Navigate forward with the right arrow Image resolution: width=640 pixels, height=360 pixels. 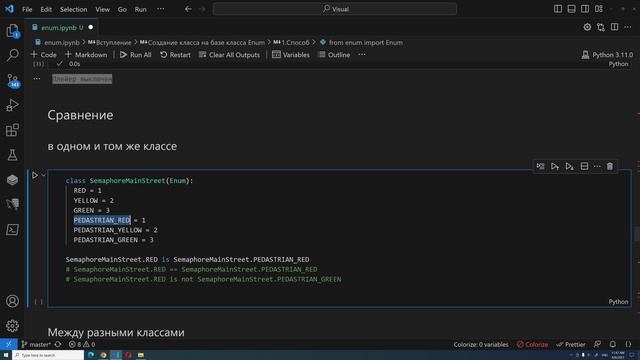202,9
